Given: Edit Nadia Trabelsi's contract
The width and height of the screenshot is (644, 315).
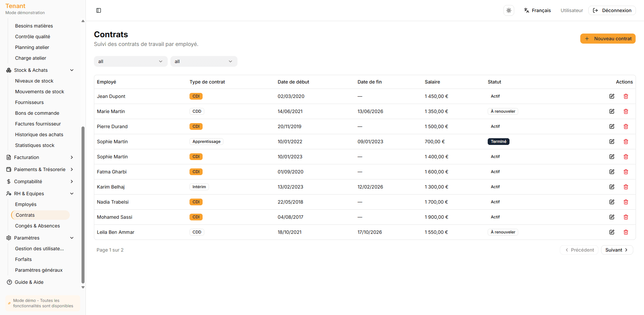Looking at the screenshot, I should coord(612,202).
